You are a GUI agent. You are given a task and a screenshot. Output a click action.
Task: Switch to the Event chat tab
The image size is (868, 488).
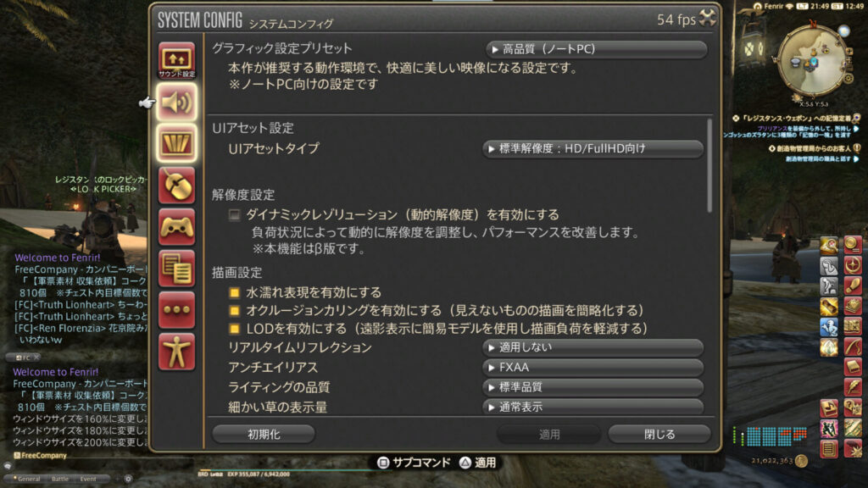[88, 479]
